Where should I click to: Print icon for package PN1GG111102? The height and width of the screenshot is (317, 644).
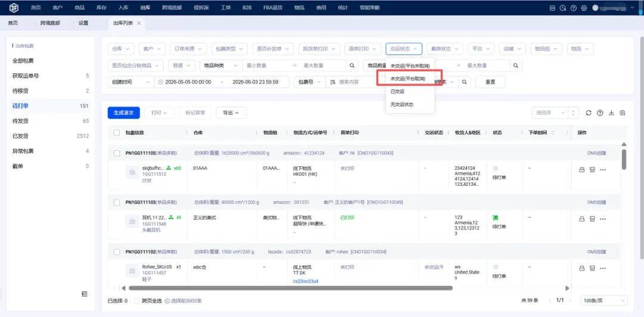(x=581, y=268)
